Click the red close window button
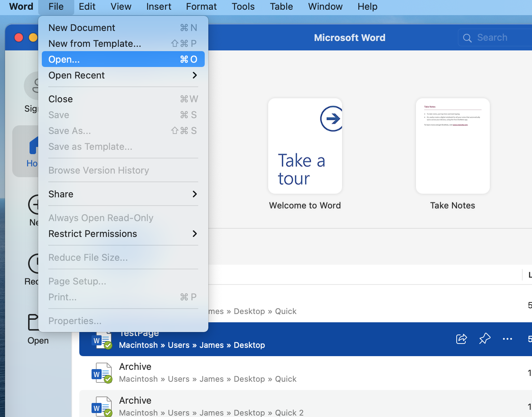Viewport: 532px width, 417px height. 19,37
